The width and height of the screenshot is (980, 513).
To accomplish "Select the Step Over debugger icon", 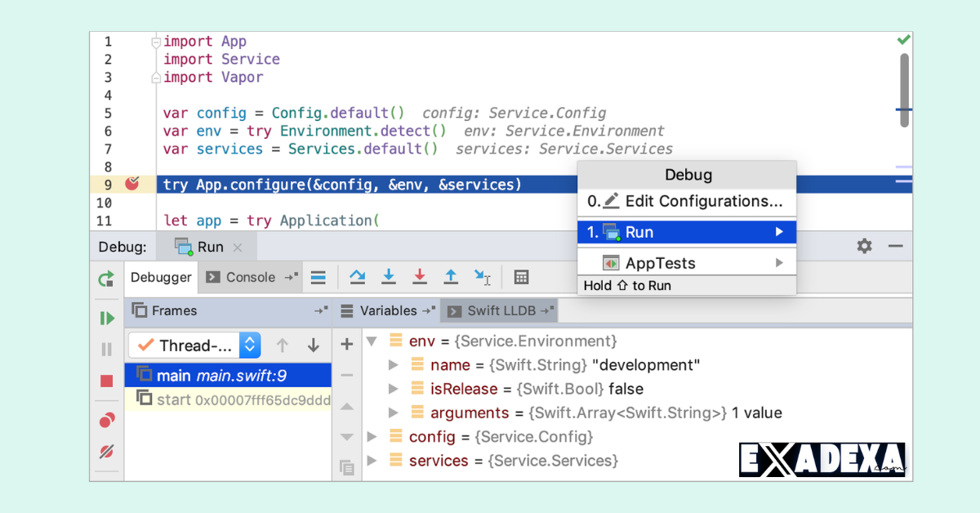I will pyautogui.click(x=357, y=277).
